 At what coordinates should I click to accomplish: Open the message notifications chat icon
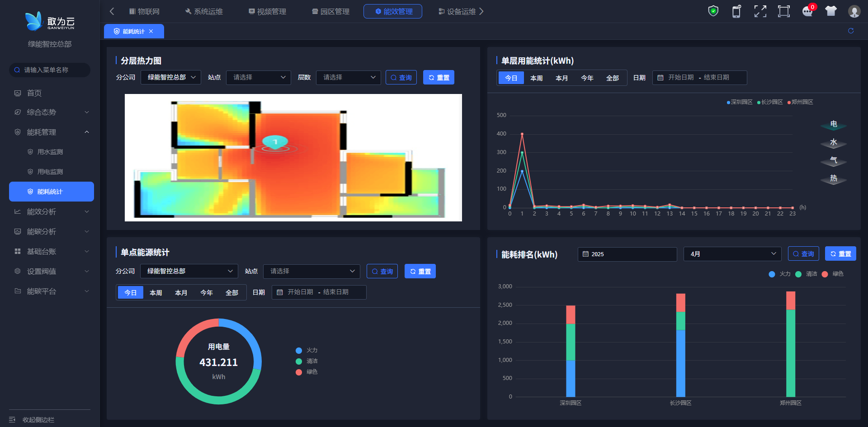point(807,11)
